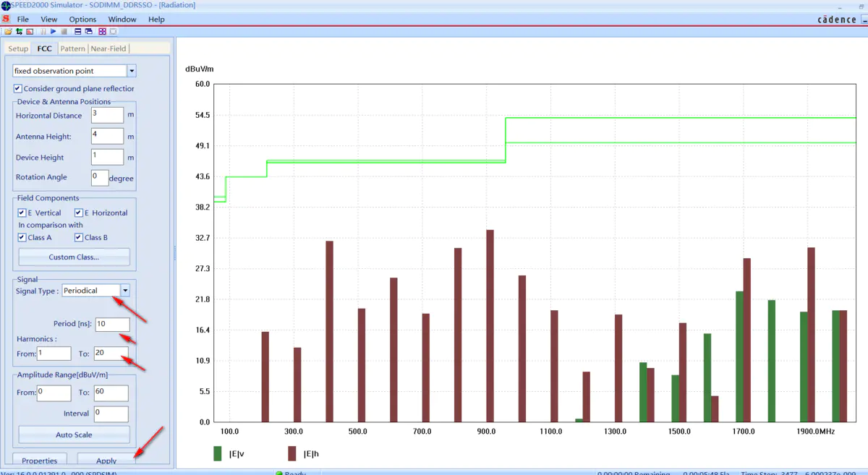Tile windows with the split-window toolbar icon

(78, 32)
